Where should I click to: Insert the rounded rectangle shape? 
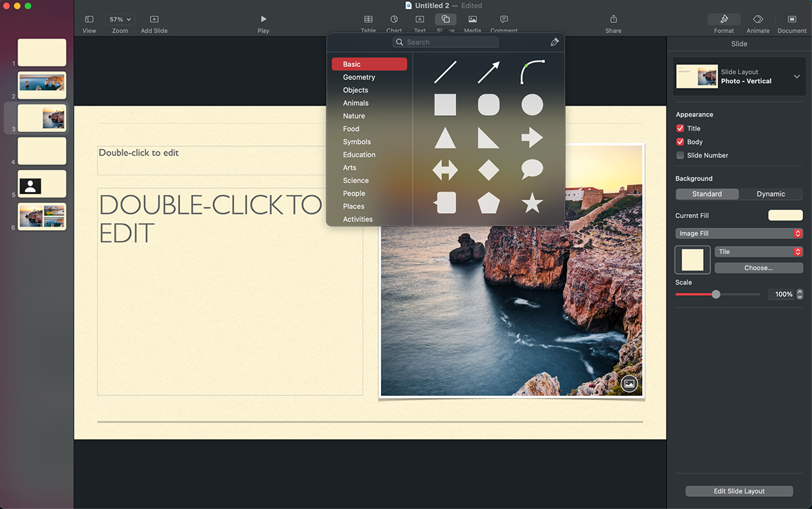(489, 105)
